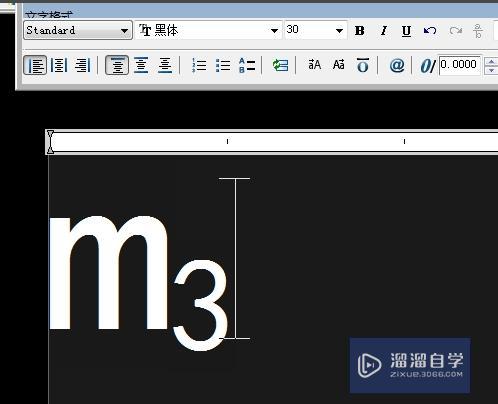Toggle Underline formatting button
The image size is (498, 404).
[406, 31]
